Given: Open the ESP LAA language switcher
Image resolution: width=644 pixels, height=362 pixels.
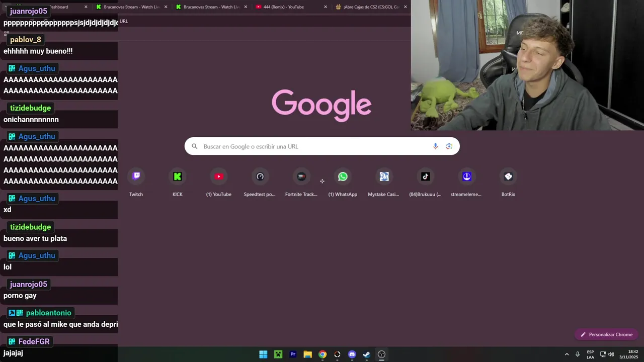Looking at the screenshot, I should [x=590, y=354].
